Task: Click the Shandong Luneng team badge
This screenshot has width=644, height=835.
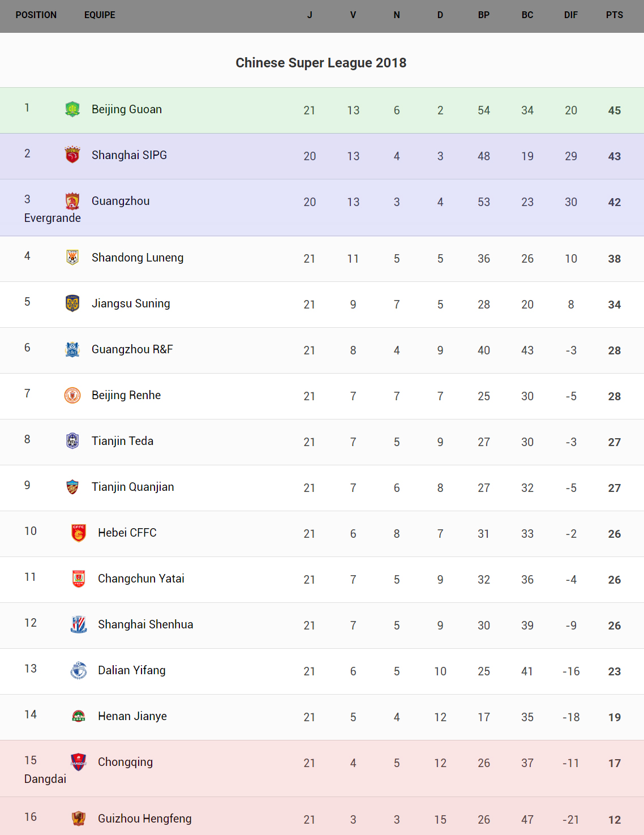Action: pyautogui.click(x=72, y=258)
